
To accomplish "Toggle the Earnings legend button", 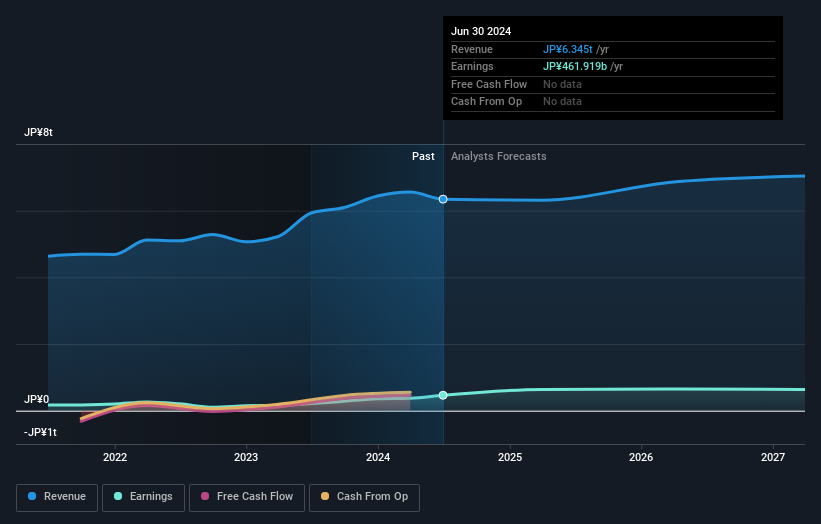I will point(143,497).
